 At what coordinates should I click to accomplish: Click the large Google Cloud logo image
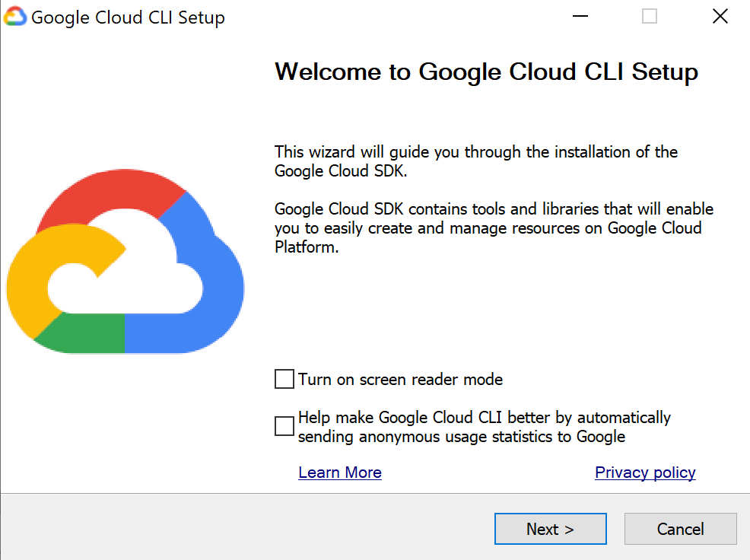[x=126, y=261]
